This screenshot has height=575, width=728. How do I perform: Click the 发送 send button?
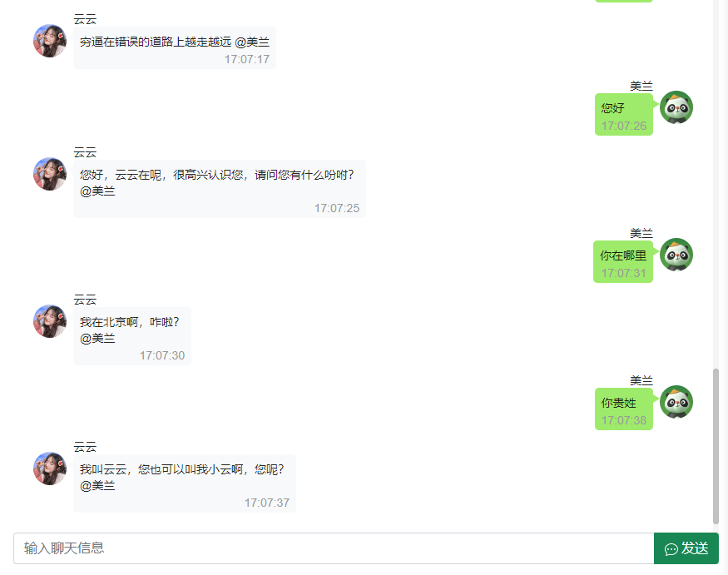(x=686, y=548)
